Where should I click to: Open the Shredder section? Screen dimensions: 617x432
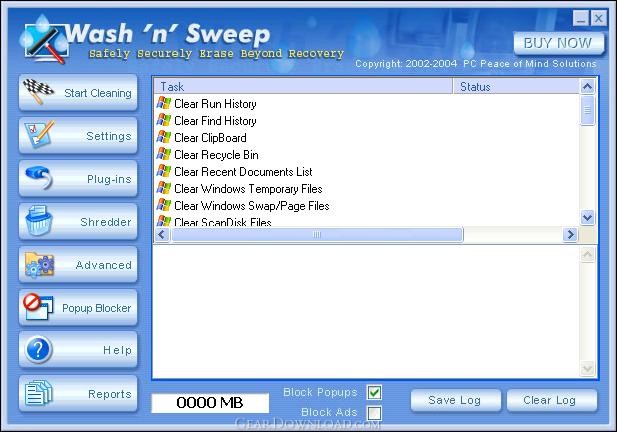78,221
